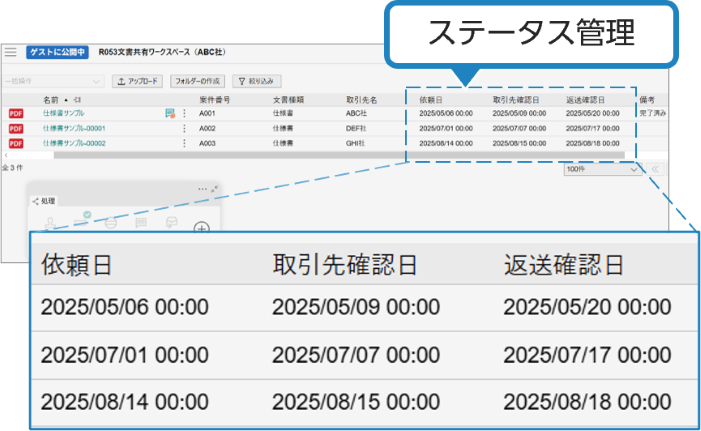Go to first page with double-chevron button

[655, 169]
